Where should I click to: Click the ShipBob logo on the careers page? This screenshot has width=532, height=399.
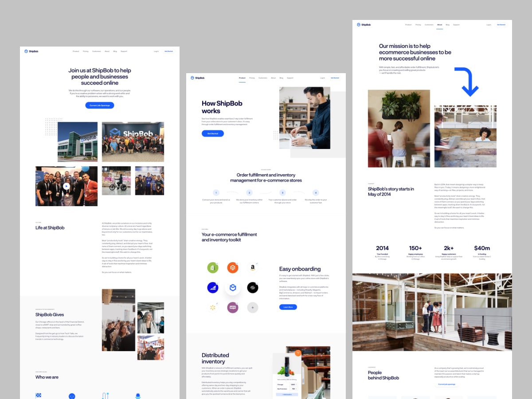[31, 51]
